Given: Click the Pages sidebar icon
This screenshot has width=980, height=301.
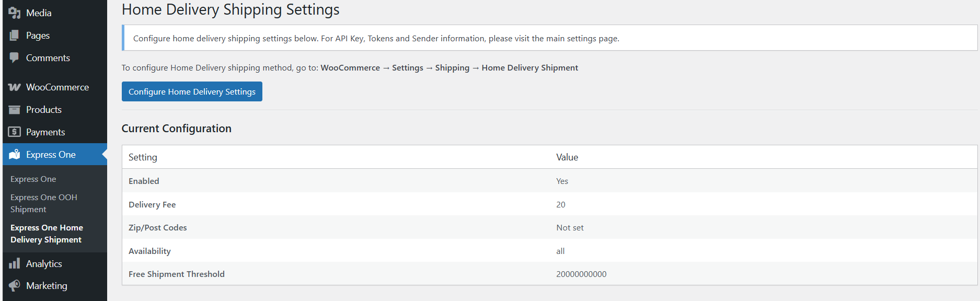Looking at the screenshot, I should click(x=15, y=35).
